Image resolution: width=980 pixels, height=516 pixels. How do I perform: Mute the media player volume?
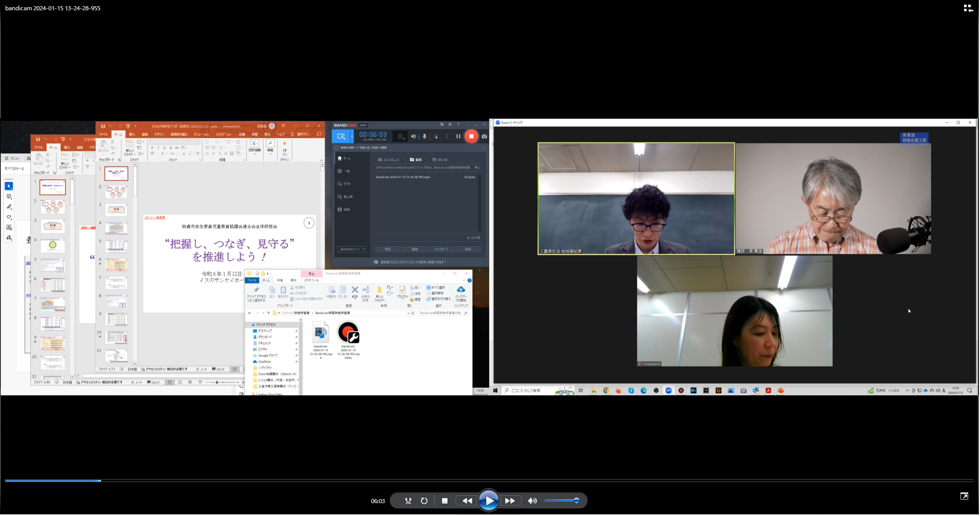click(x=532, y=501)
